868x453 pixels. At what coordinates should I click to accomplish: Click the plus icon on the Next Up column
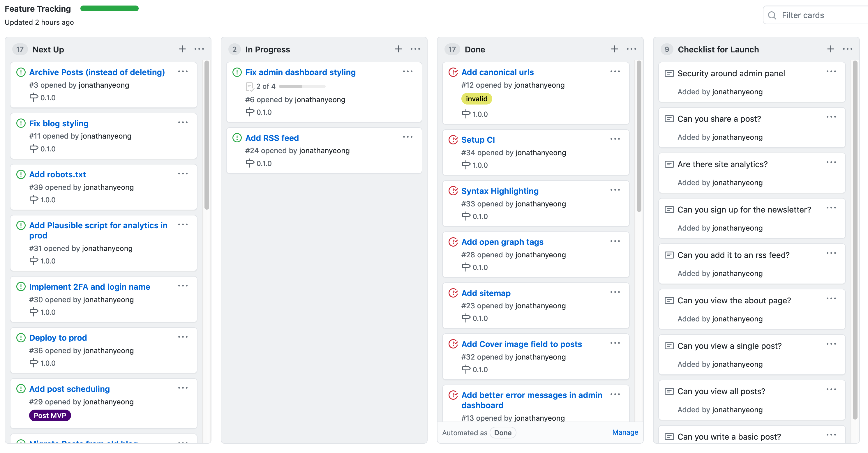tap(182, 49)
